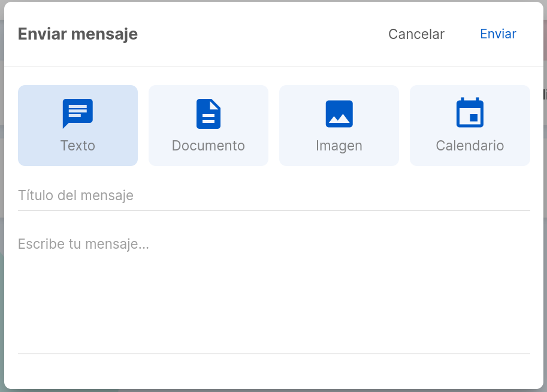Choose the Documento file icon
Screen dimensions: 547x392
click(x=208, y=114)
